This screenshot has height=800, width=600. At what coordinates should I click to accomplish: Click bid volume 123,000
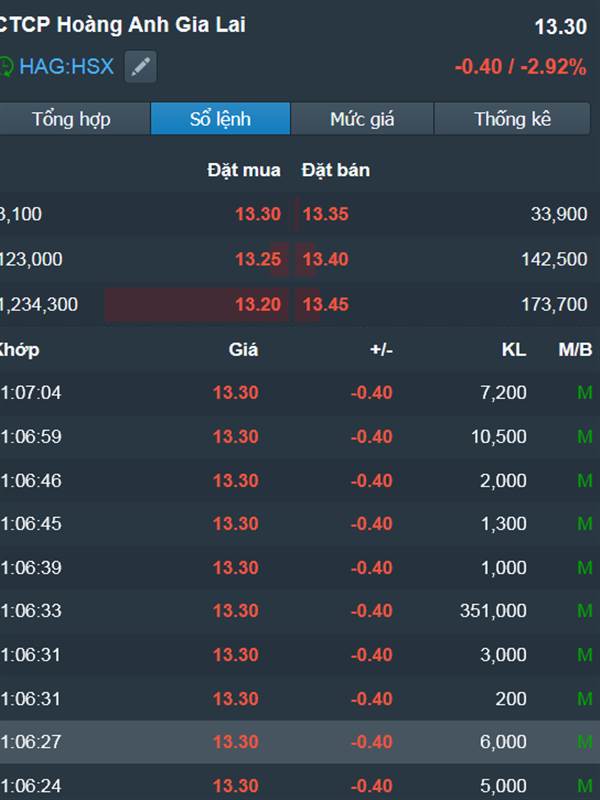pos(31,259)
